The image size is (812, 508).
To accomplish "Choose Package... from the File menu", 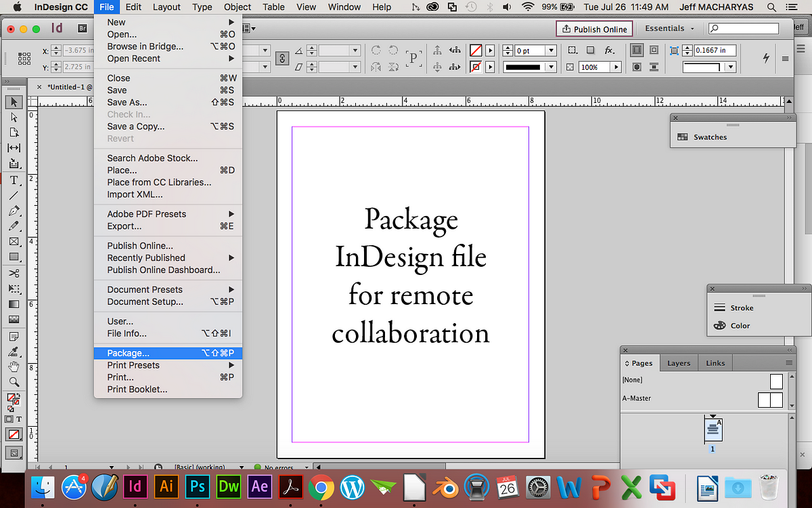I will point(168,353).
